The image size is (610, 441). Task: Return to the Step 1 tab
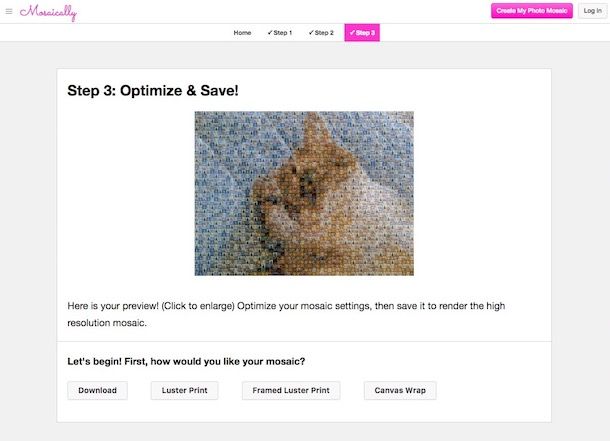(280, 33)
